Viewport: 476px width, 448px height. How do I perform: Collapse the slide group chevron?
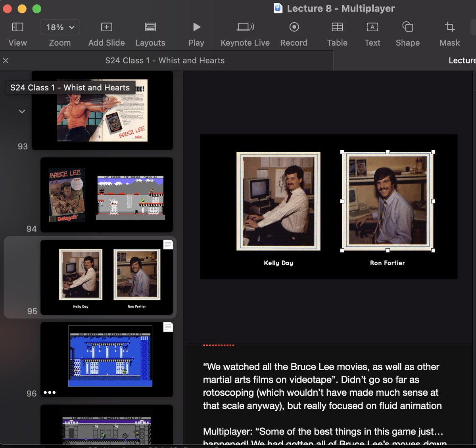tap(22, 111)
